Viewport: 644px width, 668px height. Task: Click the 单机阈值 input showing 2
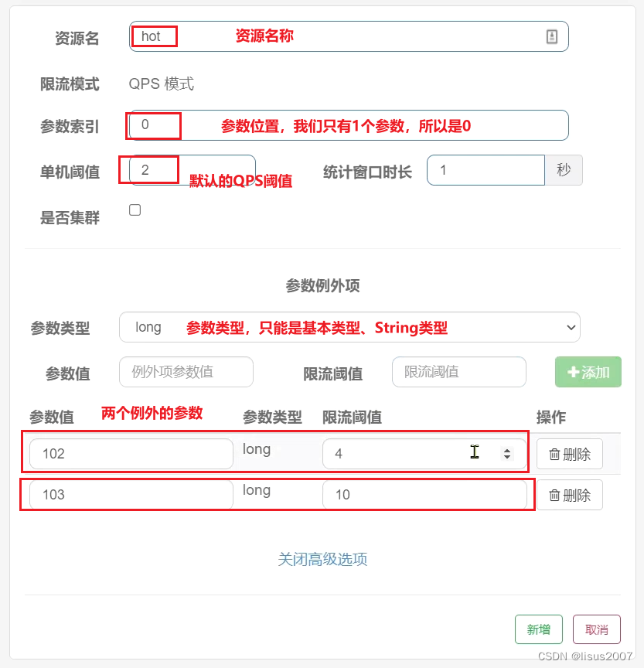click(x=151, y=170)
